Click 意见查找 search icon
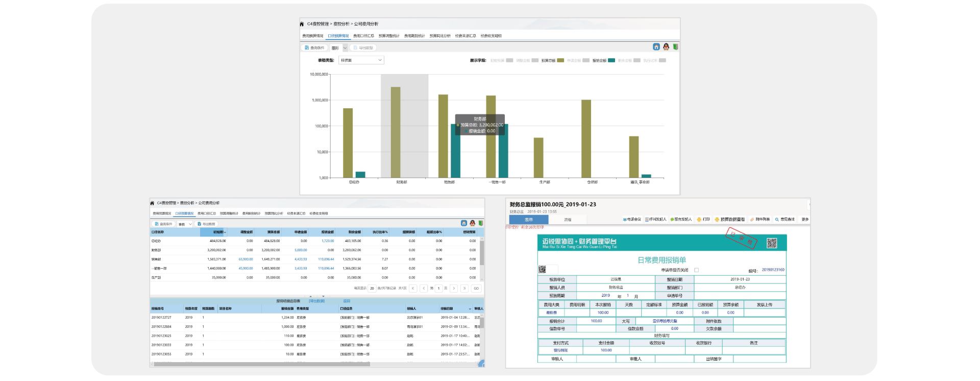The width and height of the screenshot is (980, 381). pos(785,220)
